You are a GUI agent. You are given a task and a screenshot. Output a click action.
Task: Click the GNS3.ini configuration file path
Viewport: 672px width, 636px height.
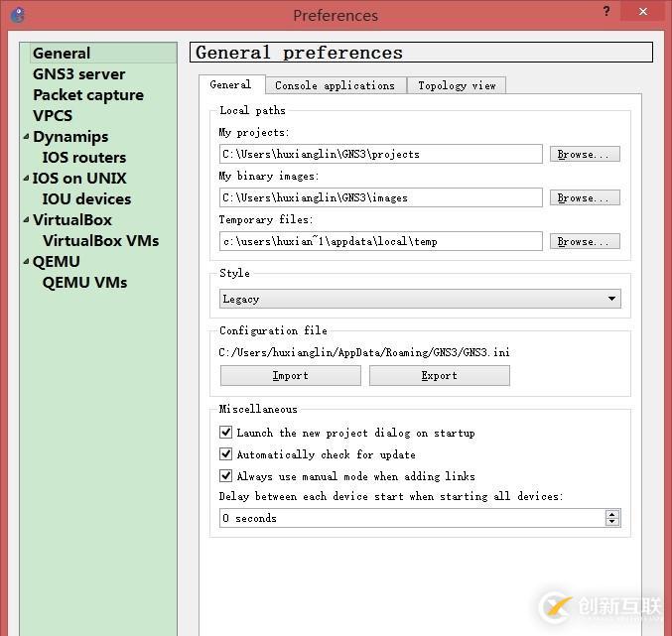pos(364,352)
